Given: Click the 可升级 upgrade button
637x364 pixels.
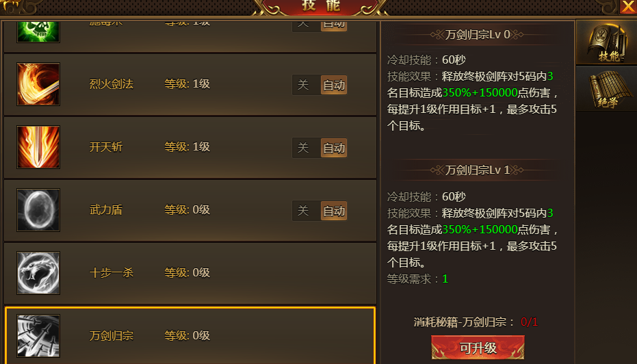Looking at the screenshot, I should point(478,348).
